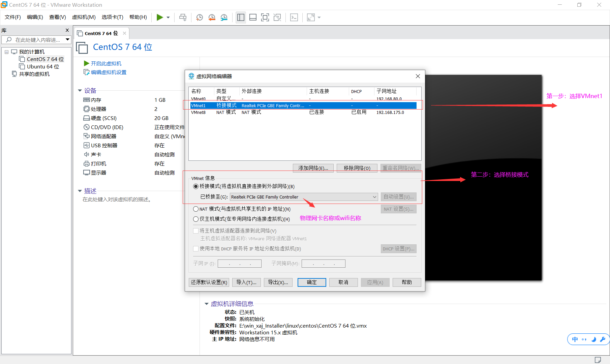This screenshot has width=610, height=364.
Task: Close the 虚拟网络编辑器 dialog
Action: pos(418,76)
